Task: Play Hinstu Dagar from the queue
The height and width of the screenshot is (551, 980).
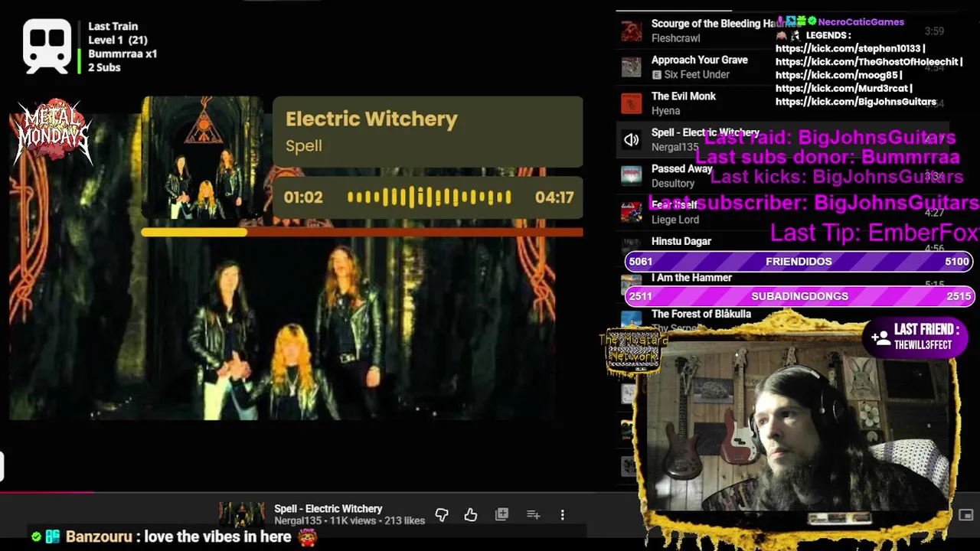Action: click(x=681, y=241)
